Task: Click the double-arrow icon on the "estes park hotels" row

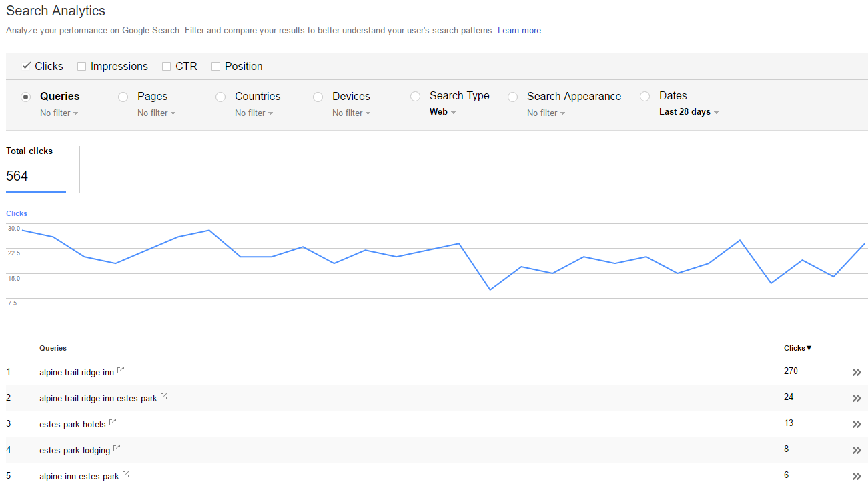Action: (x=857, y=424)
